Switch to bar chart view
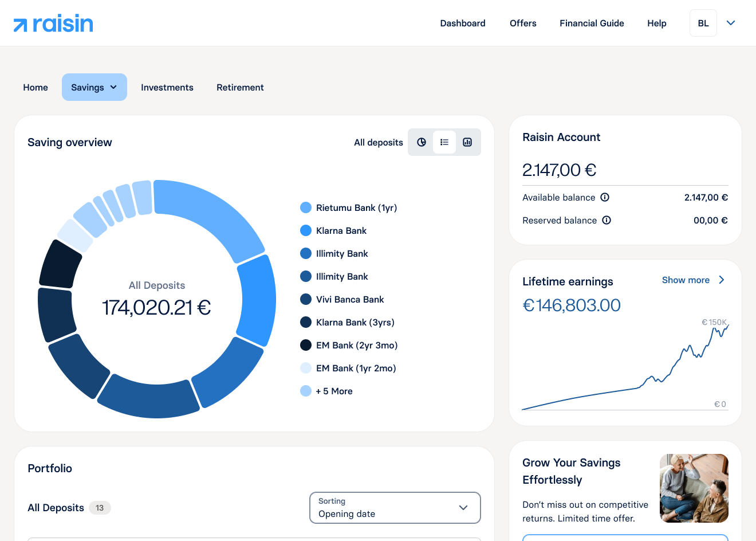This screenshot has height=541, width=756. [467, 142]
